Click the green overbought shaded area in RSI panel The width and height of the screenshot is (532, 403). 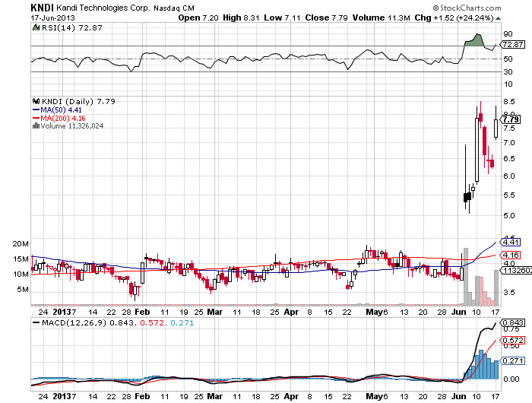click(x=475, y=41)
